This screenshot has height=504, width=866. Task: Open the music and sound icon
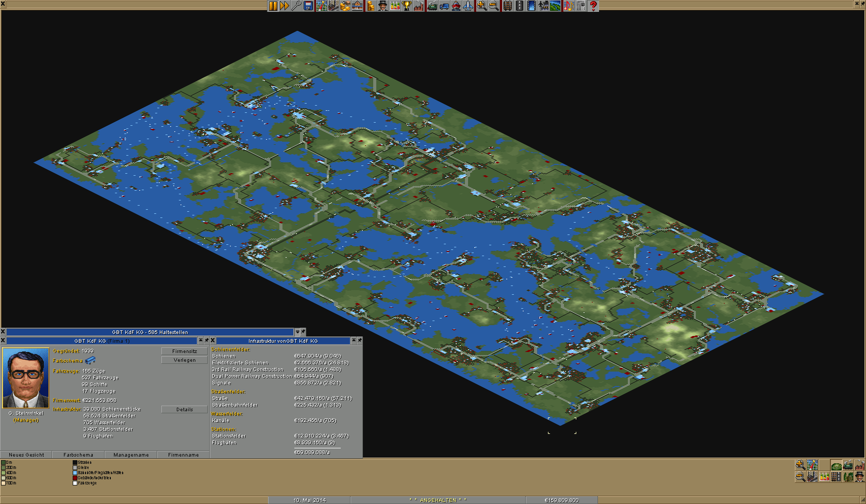click(x=569, y=6)
